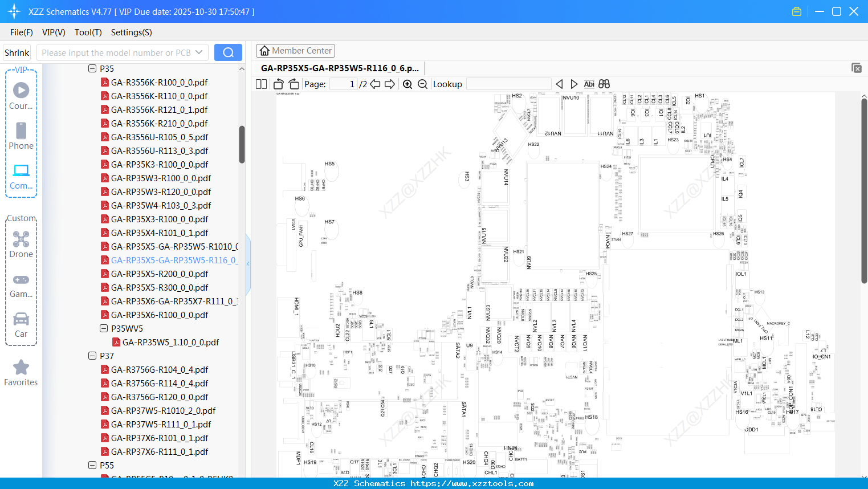Click the blue search button

click(228, 52)
